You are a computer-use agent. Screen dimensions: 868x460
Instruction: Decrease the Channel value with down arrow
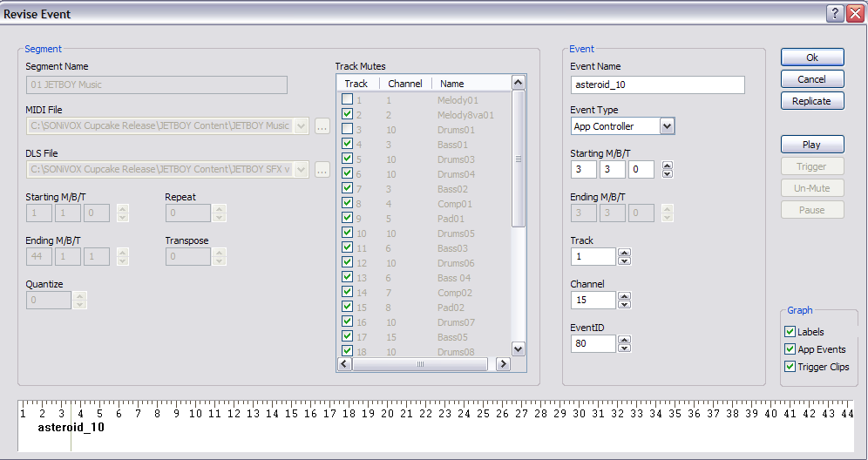click(x=624, y=304)
